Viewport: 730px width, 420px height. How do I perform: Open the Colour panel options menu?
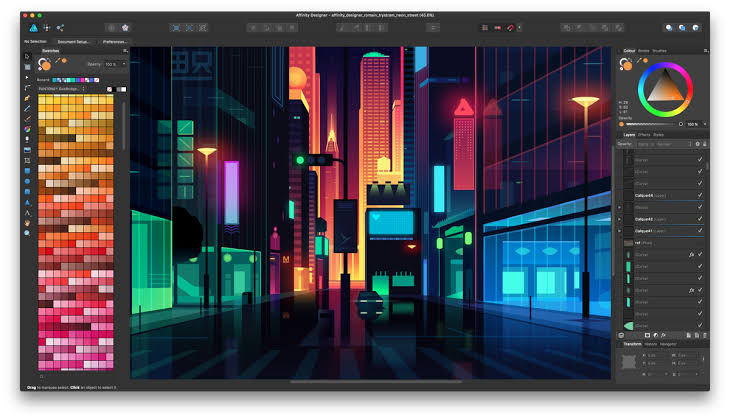(x=706, y=51)
